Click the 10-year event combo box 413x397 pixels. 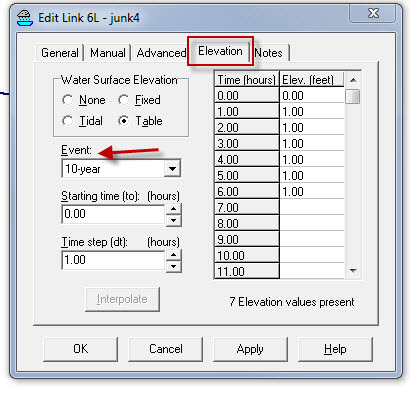coord(121,168)
